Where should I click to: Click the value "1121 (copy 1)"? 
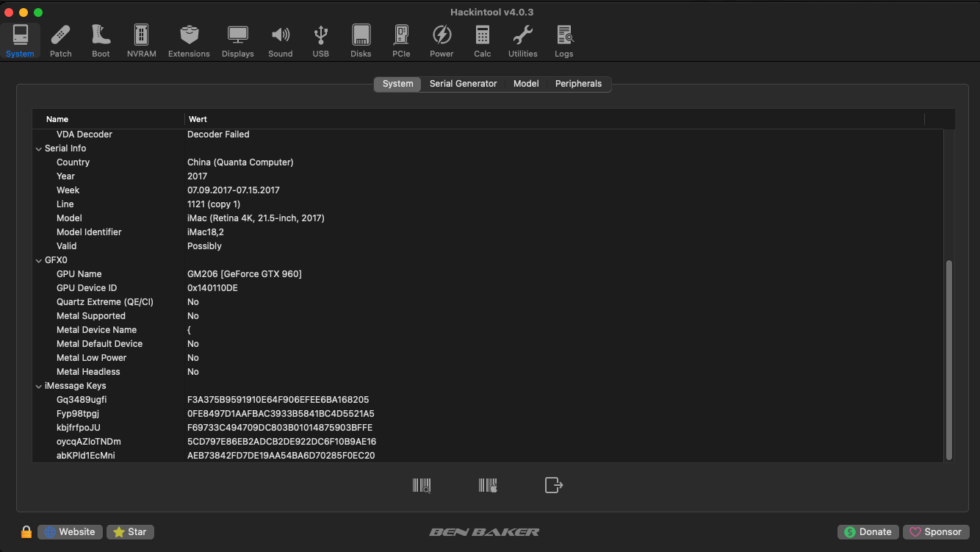214,204
